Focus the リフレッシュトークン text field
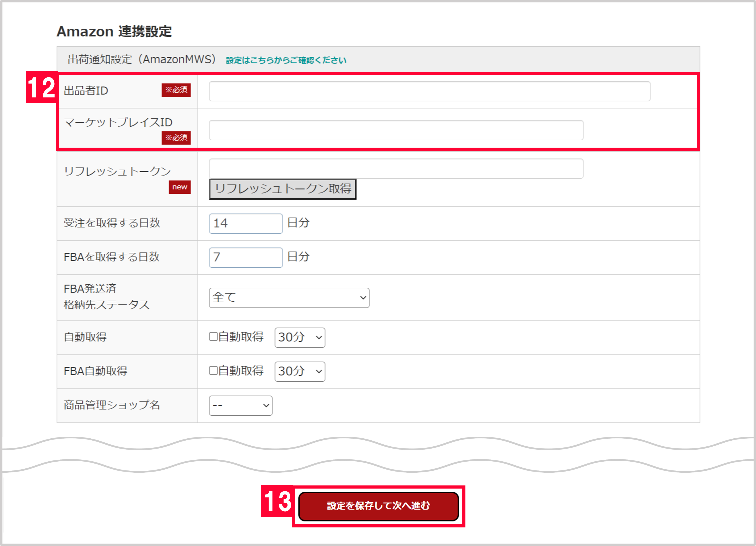Viewport: 756px width, 546px height. (396, 168)
